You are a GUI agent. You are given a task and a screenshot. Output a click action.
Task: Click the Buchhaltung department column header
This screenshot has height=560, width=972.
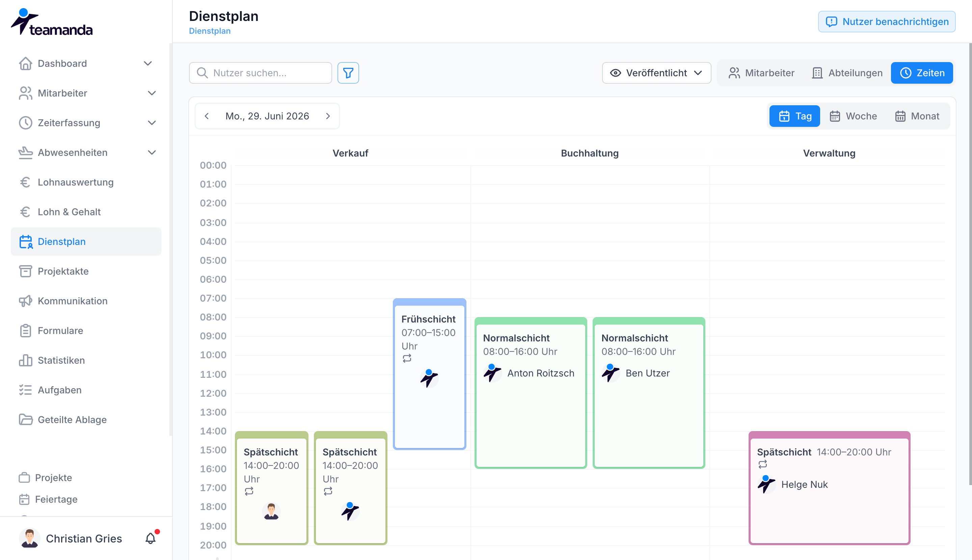click(590, 153)
